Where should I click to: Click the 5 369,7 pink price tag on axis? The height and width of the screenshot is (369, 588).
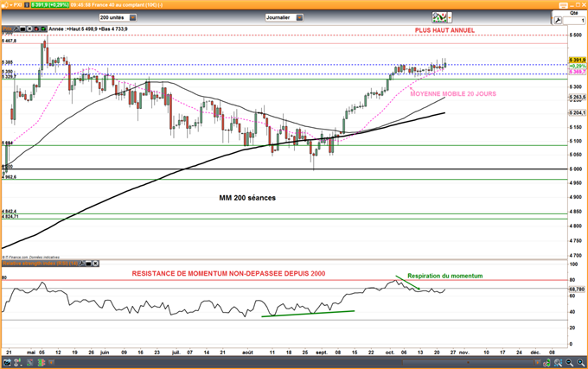(578, 72)
